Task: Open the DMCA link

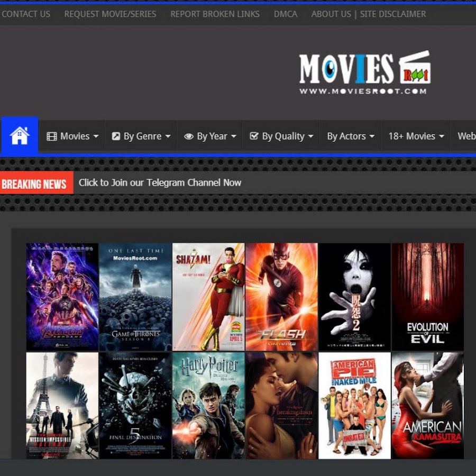Action: [x=286, y=14]
